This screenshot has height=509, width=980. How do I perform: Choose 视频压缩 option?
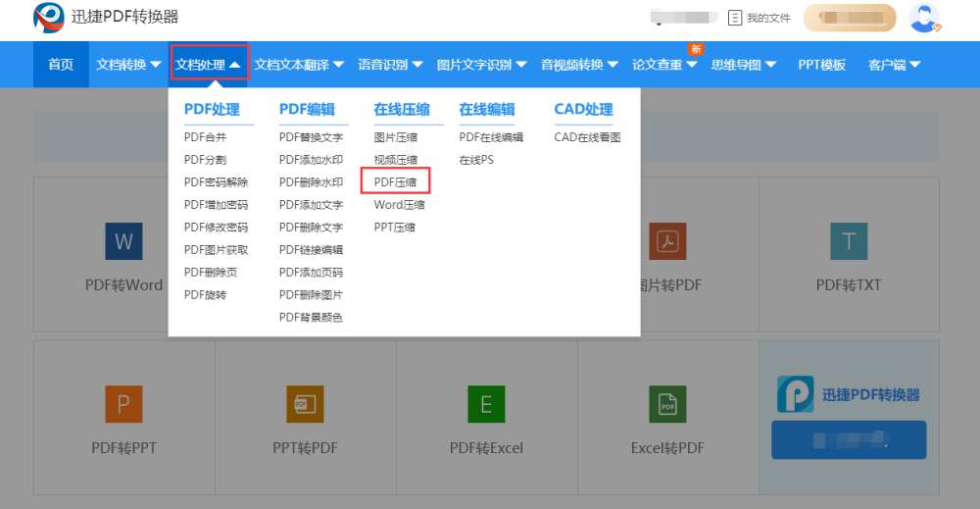point(396,160)
